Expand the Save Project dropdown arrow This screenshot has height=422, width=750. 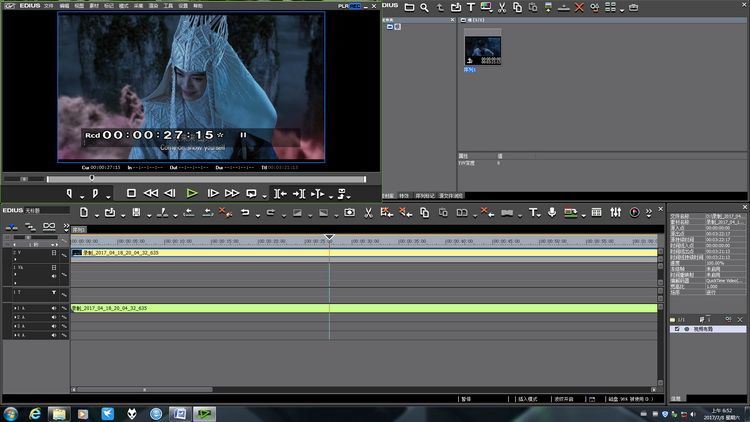pyautogui.click(x=149, y=216)
